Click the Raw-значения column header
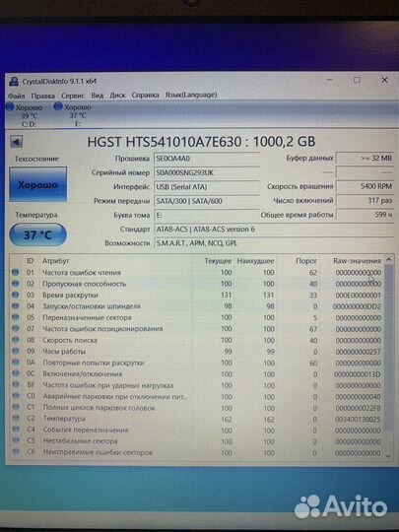This screenshot has width=399, height=532. tap(357, 260)
